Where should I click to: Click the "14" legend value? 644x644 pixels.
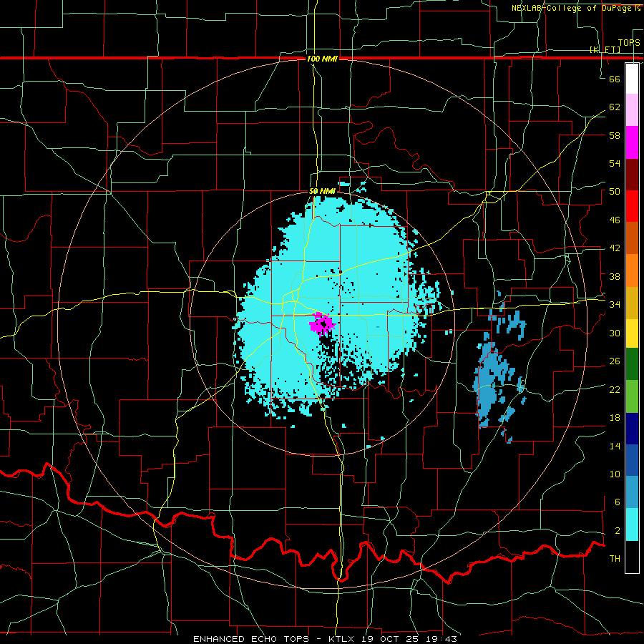tap(615, 446)
